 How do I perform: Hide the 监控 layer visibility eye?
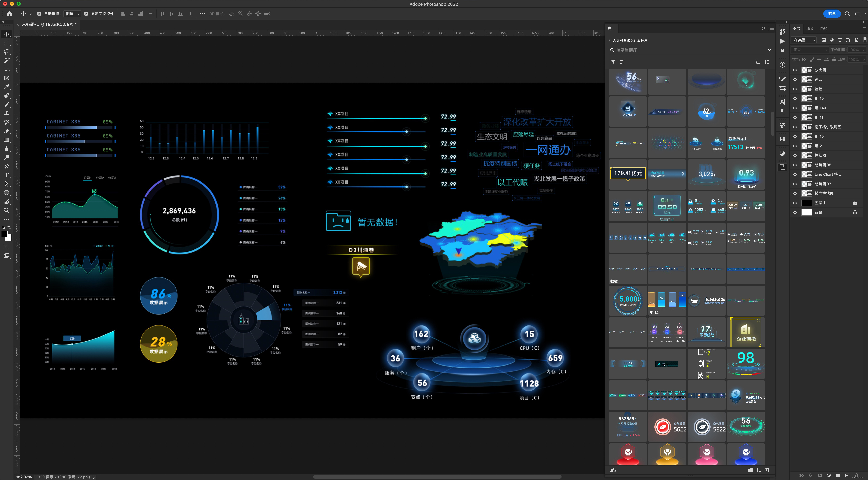pyautogui.click(x=795, y=89)
